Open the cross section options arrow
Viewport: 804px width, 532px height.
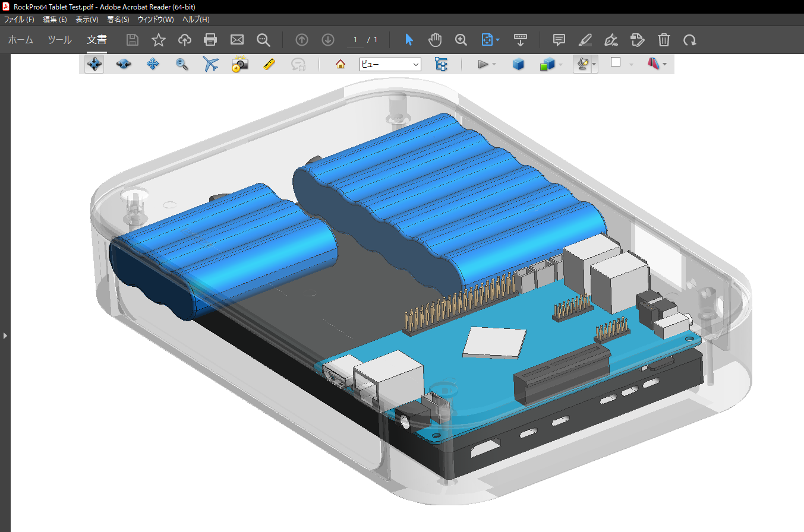pos(664,64)
